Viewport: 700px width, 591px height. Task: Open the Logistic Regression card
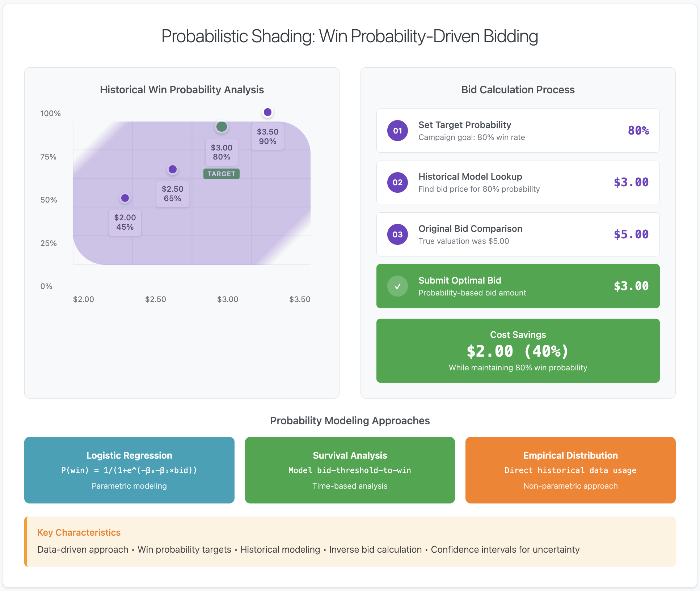coord(129,470)
